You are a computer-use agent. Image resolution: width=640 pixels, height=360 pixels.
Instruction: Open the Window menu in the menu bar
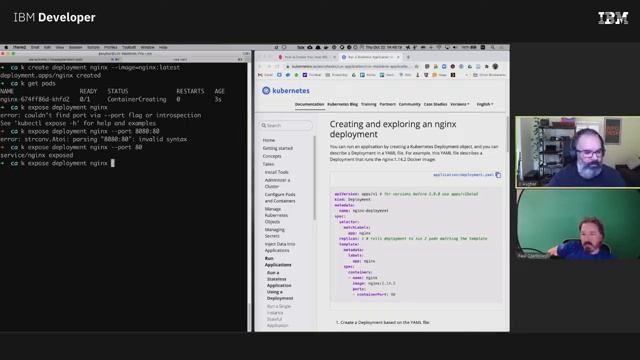point(148,47)
